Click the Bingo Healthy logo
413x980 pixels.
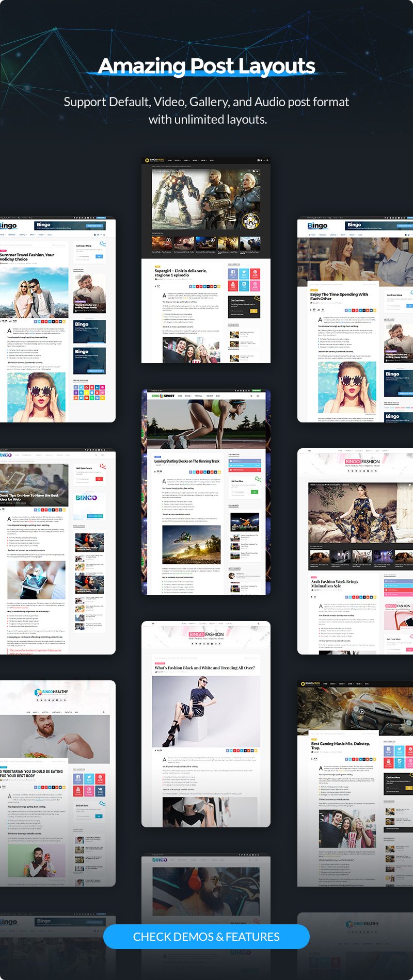point(52,692)
